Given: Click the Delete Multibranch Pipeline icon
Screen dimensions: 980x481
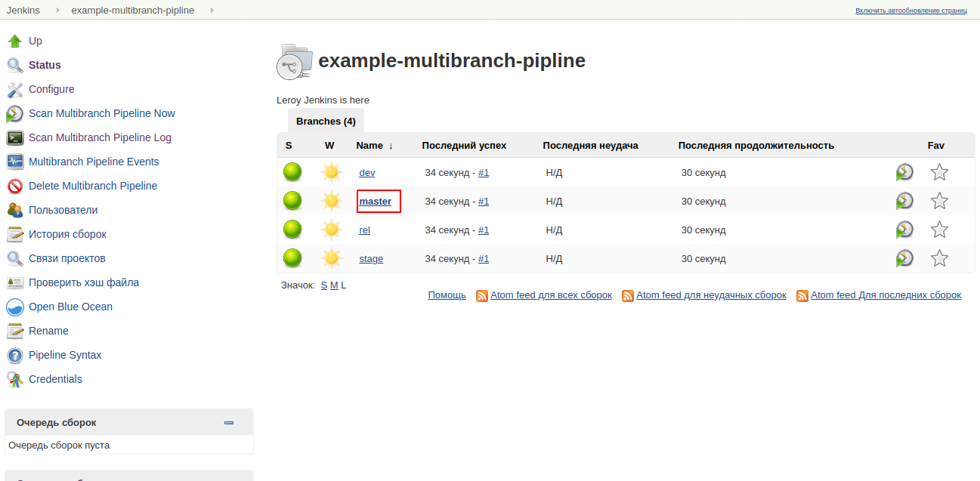Looking at the screenshot, I should pyautogui.click(x=15, y=186).
